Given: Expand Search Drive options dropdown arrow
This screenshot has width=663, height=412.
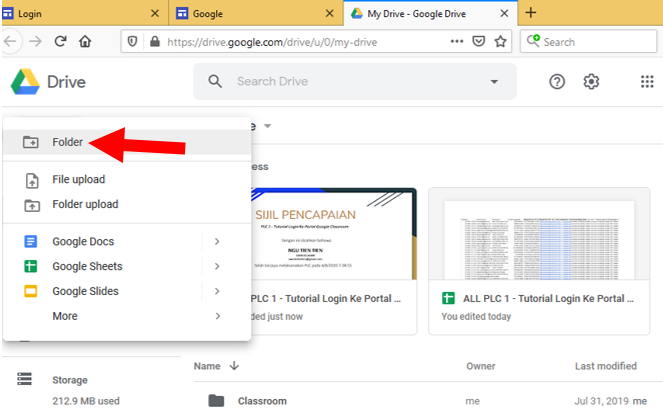Looking at the screenshot, I should 494,82.
